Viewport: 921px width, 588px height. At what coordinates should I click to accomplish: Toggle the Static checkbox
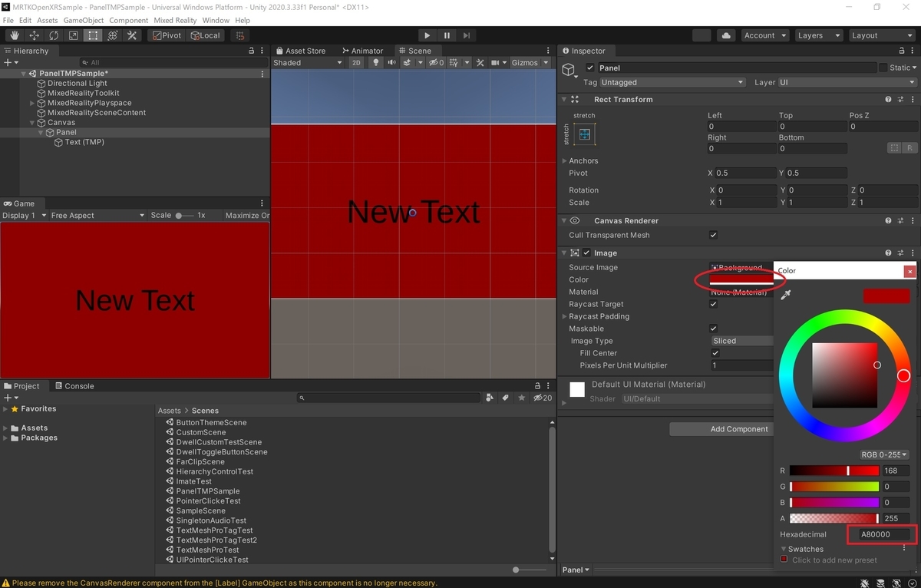[x=883, y=68]
